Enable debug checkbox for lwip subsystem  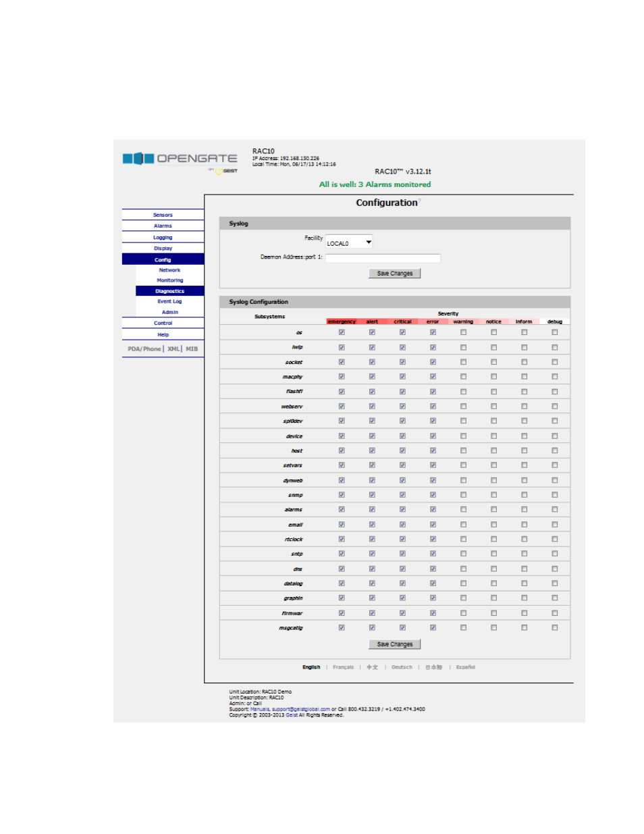pyautogui.click(x=555, y=347)
